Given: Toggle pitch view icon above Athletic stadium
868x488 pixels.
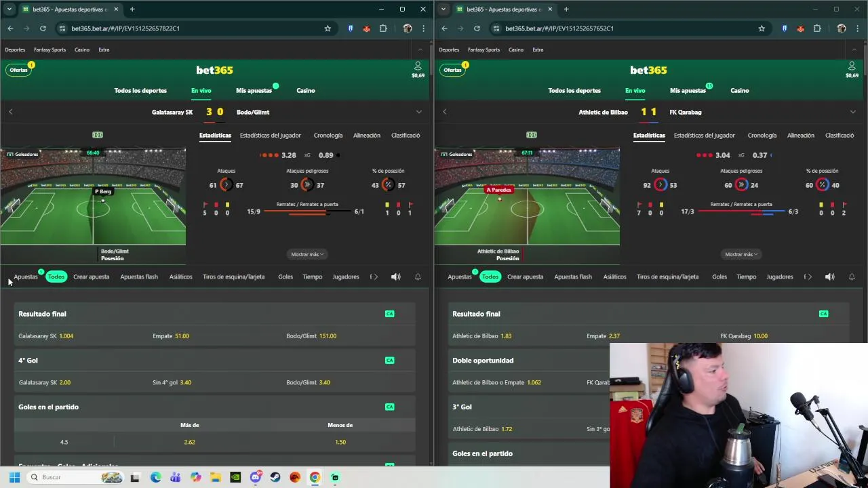Looking at the screenshot, I should (x=532, y=135).
